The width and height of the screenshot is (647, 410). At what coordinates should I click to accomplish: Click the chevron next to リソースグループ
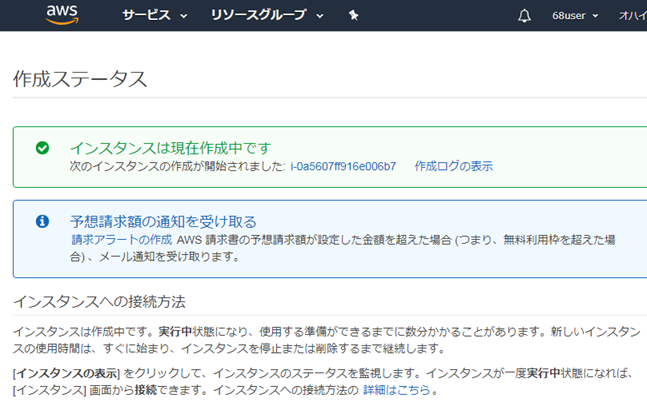tap(319, 17)
